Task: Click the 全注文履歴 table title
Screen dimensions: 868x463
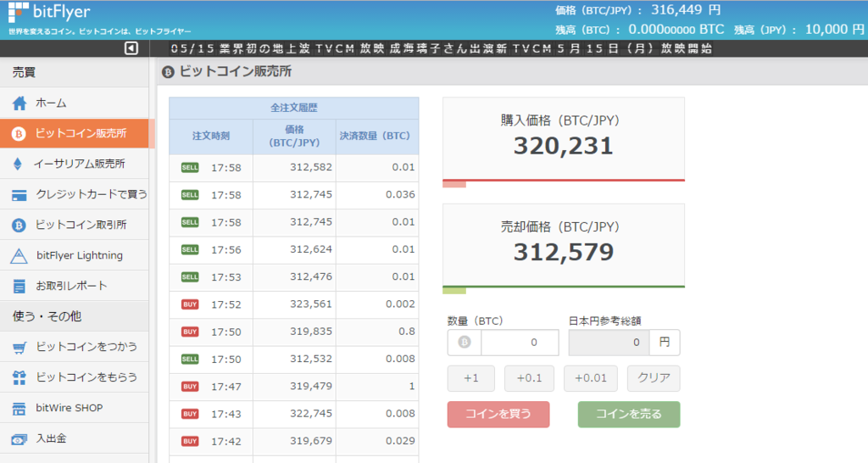Action: click(294, 108)
